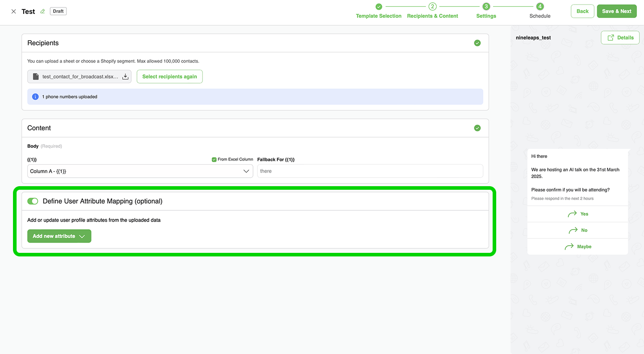Uncheck the From Excel Column checkbox
Viewport: 644px width, 354px height.
click(214, 159)
